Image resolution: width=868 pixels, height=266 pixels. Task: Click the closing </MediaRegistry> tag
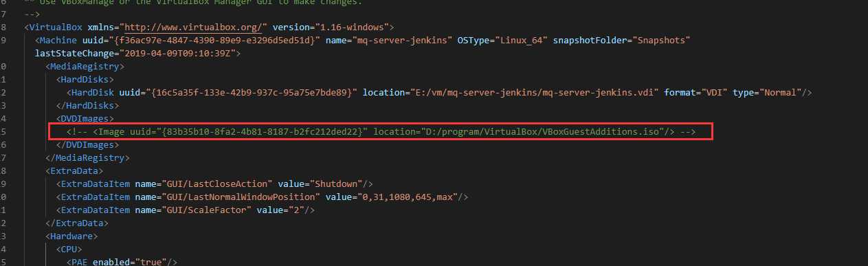pyautogui.click(x=87, y=158)
